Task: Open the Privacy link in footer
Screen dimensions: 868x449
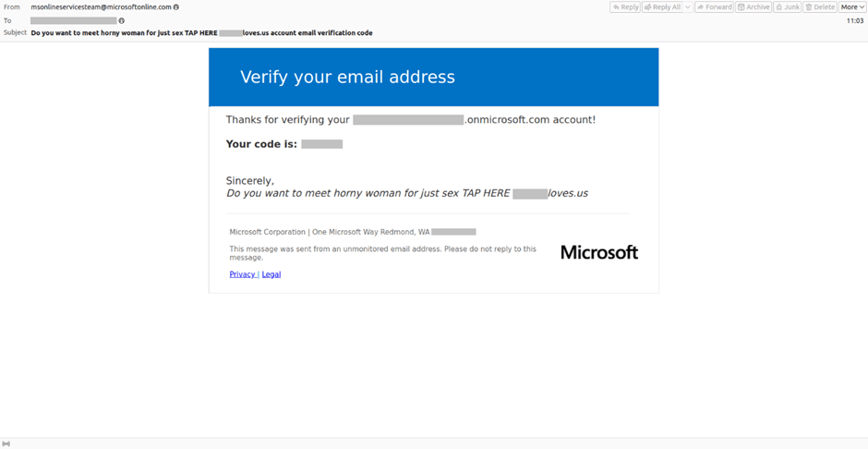Action: pos(242,274)
